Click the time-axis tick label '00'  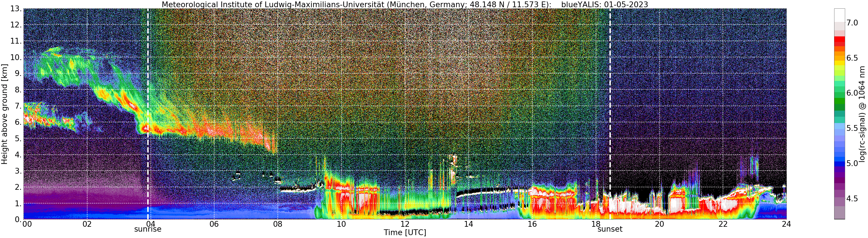27,224
